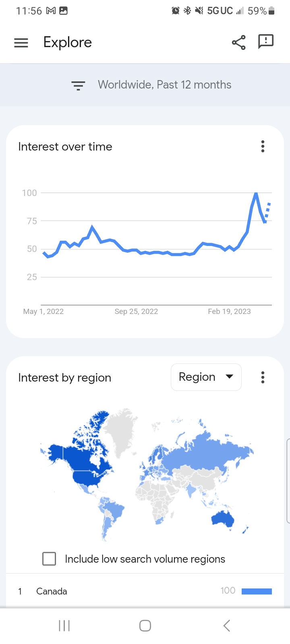Tap the share icon
The height and width of the screenshot is (644, 290).
point(239,42)
